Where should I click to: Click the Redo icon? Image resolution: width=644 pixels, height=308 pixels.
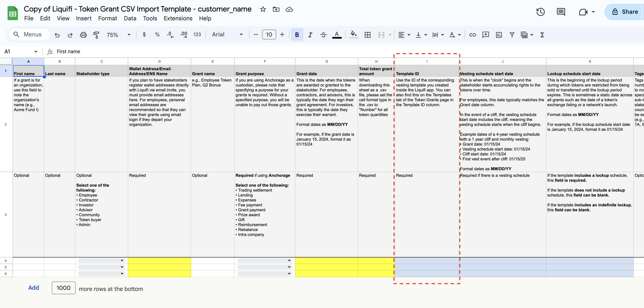(x=70, y=35)
